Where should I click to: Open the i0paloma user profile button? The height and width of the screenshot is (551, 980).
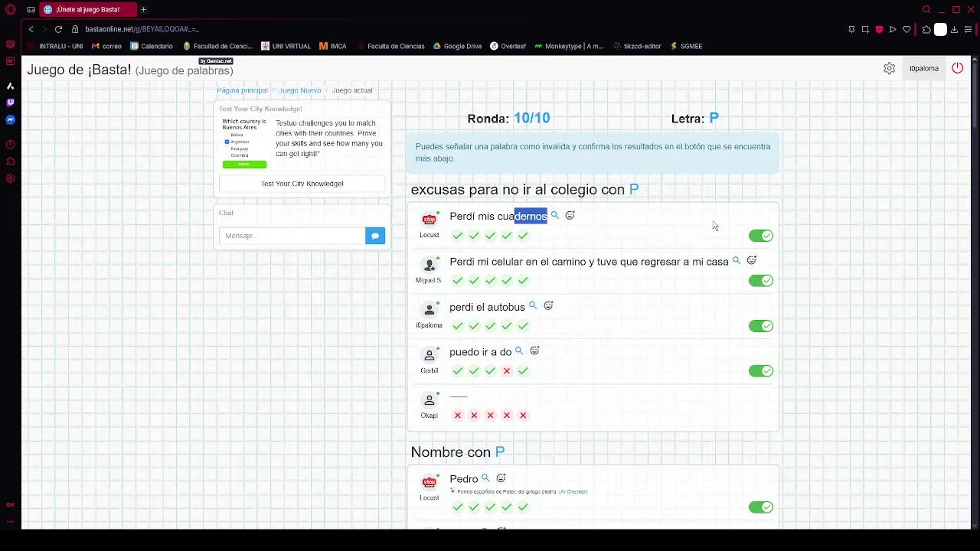pyautogui.click(x=923, y=68)
